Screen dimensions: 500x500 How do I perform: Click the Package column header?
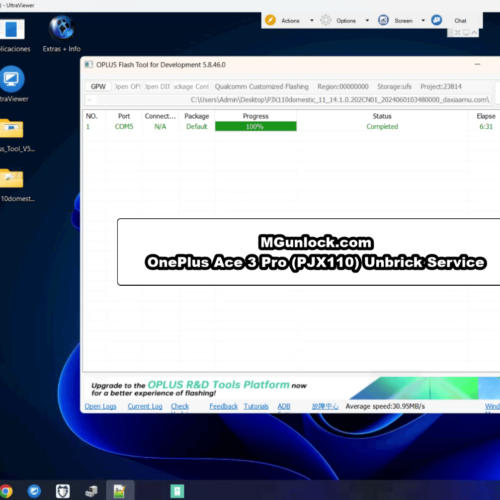coord(197,116)
